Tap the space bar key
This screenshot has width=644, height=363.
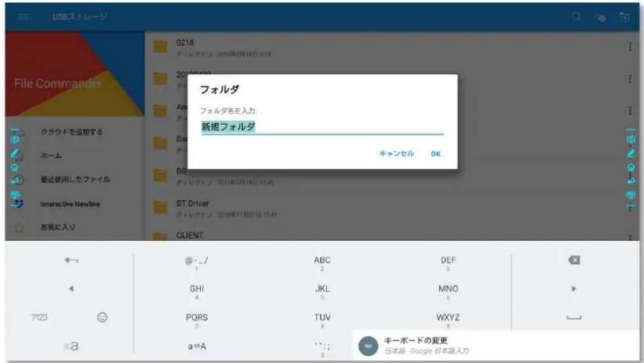click(x=574, y=317)
